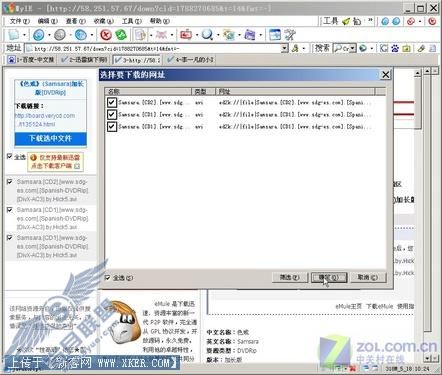This screenshot has height=375, width=442.
Task: Click the green broom cleanup icon
Action: (346, 21)
